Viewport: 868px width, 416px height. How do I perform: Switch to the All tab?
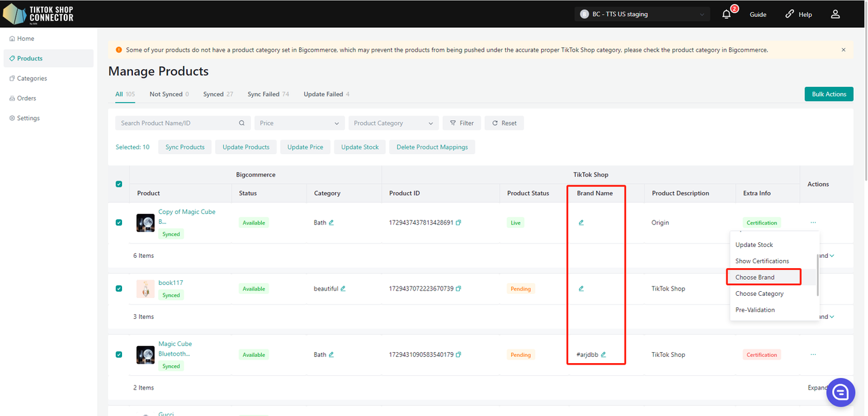point(125,94)
